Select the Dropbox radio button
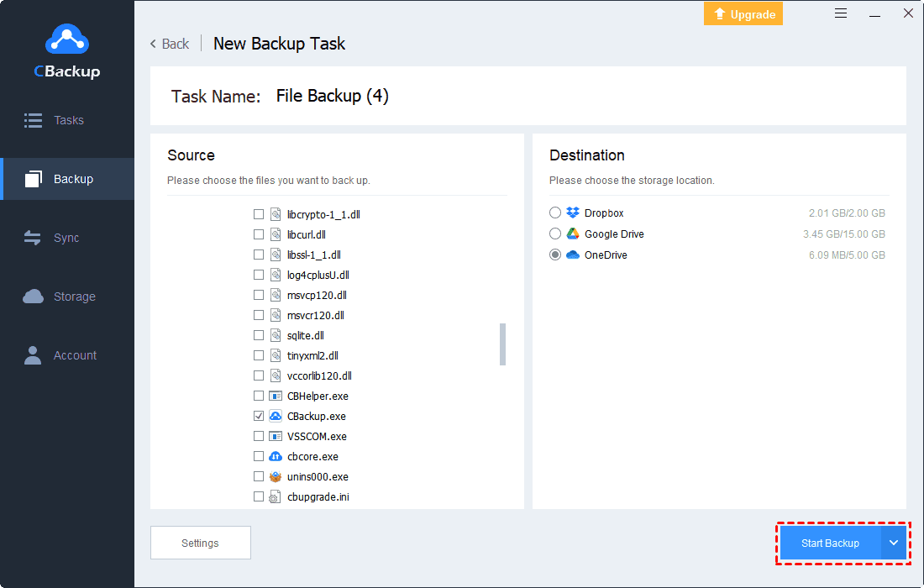Screen dimensions: 924x588 pos(555,213)
